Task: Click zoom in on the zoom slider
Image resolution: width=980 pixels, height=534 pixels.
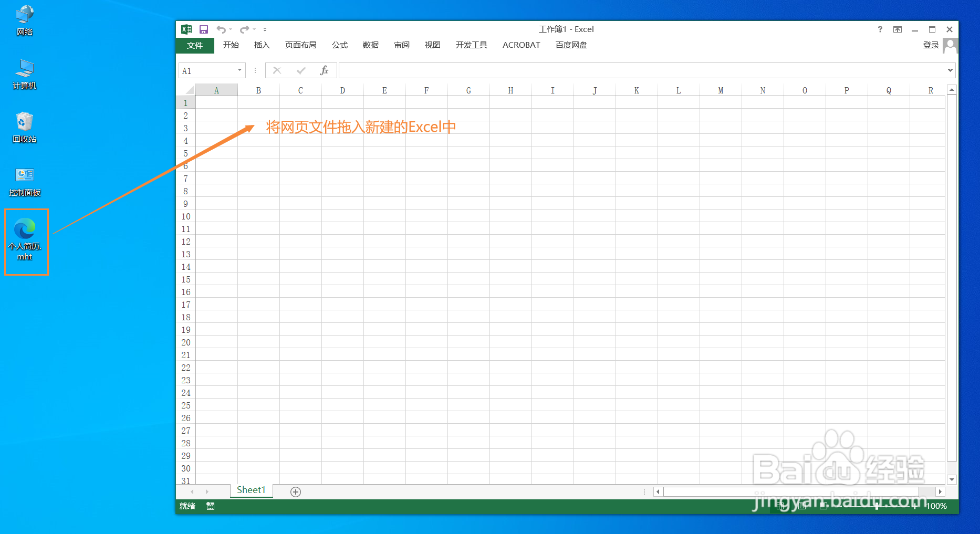Action: tap(915, 506)
